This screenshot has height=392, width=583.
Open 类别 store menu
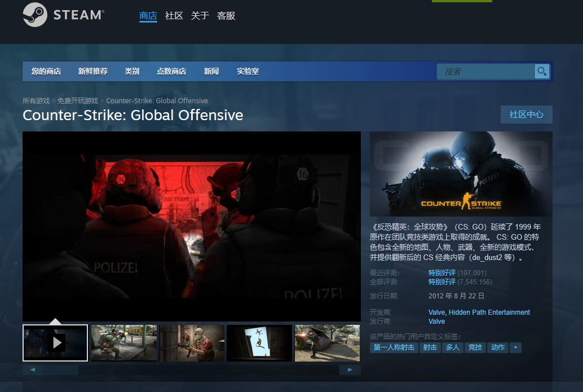pos(132,72)
